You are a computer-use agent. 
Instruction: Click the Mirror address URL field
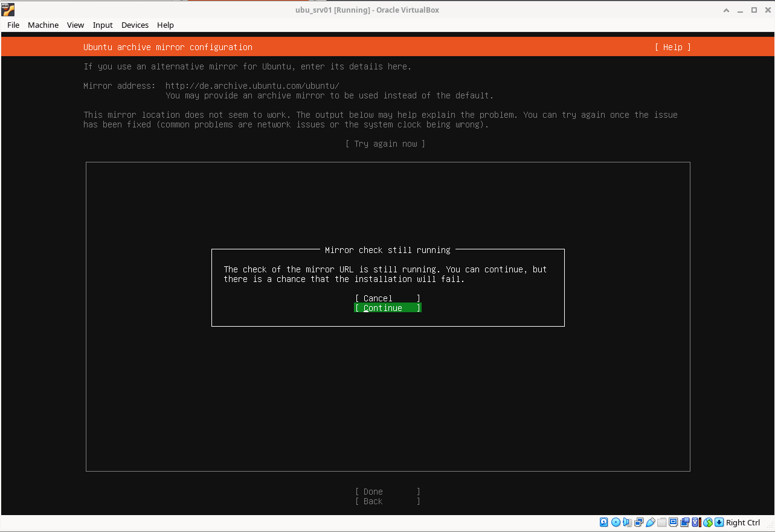252,86
